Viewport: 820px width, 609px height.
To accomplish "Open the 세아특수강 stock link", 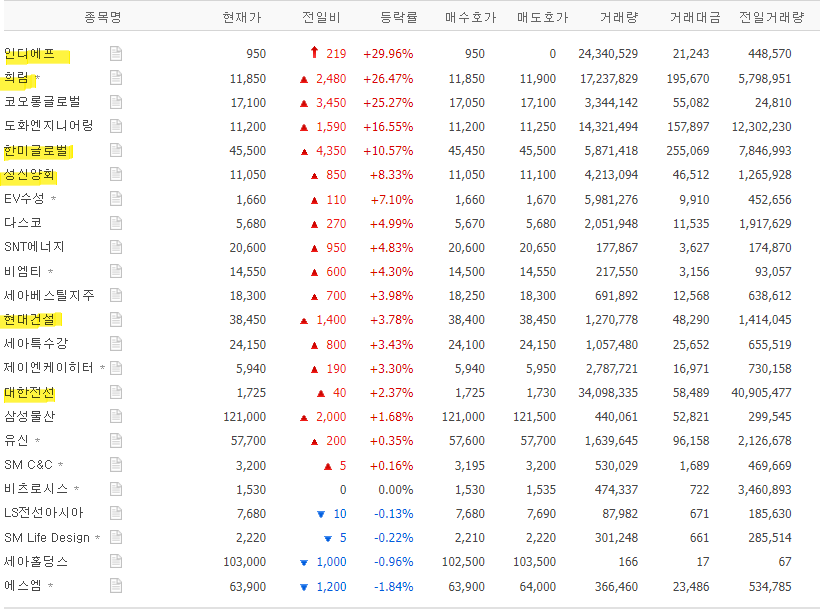I will pyautogui.click(x=36, y=343).
